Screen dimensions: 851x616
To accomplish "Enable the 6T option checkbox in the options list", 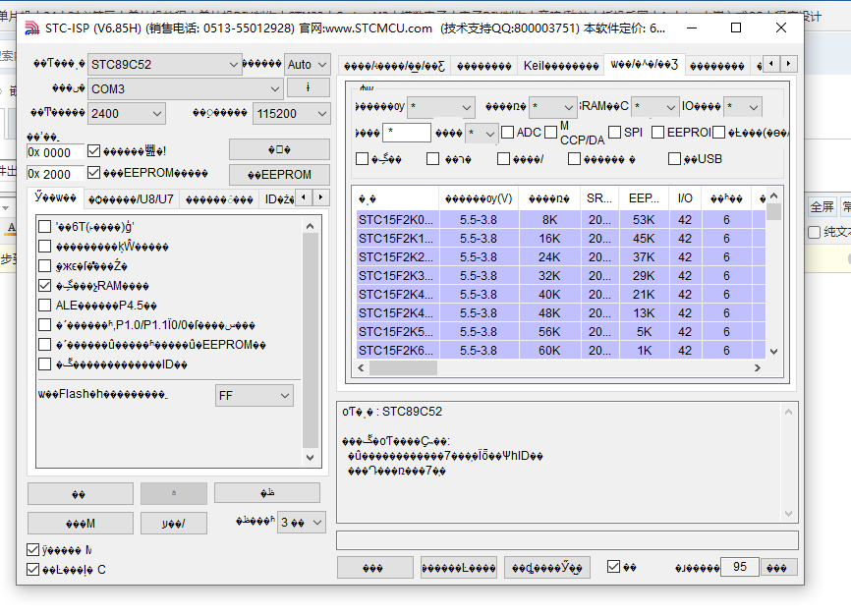I will (x=45, y=227).
